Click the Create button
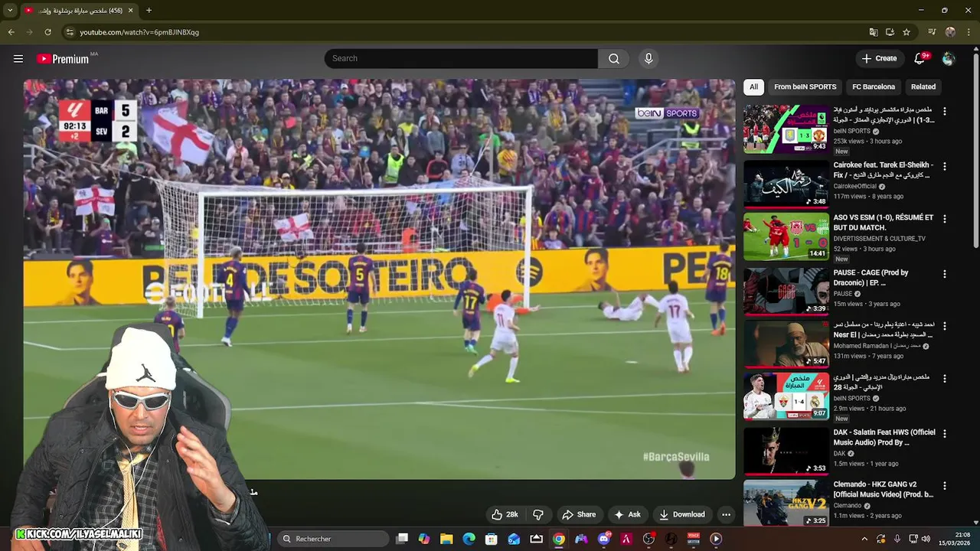 [x=879, y=59]
